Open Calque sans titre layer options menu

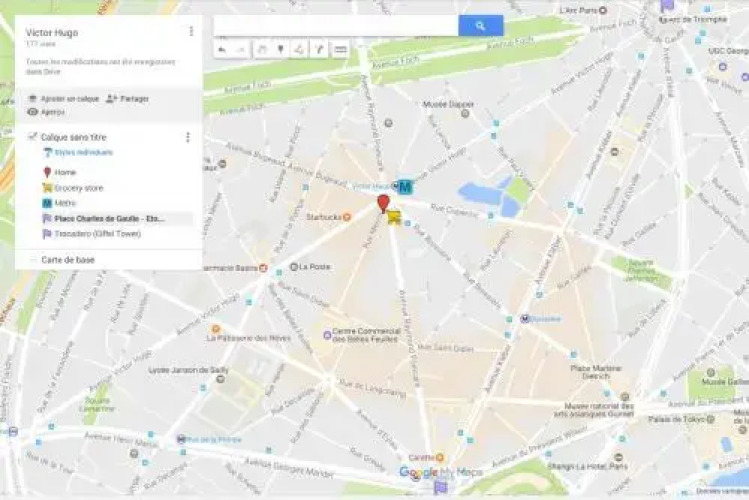188,138
